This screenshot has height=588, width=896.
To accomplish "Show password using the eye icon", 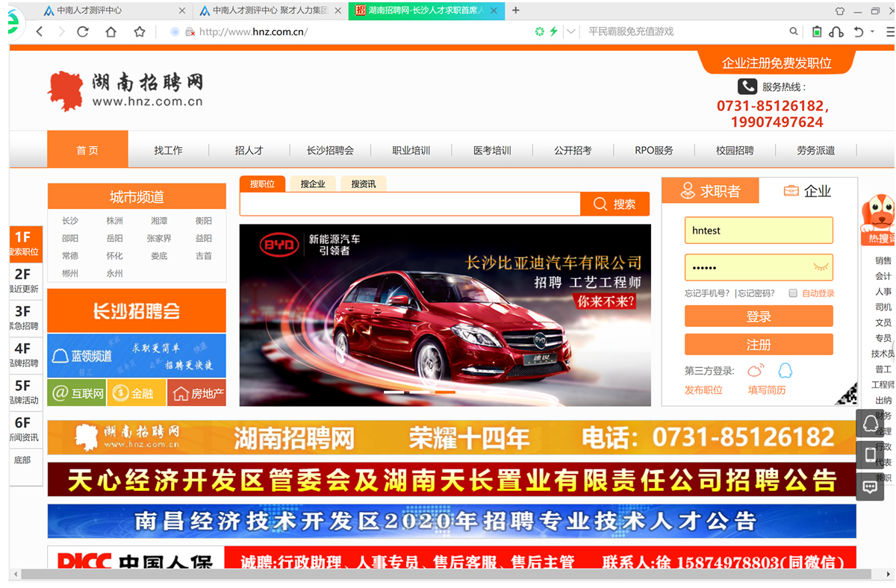I will click(821, 266).
